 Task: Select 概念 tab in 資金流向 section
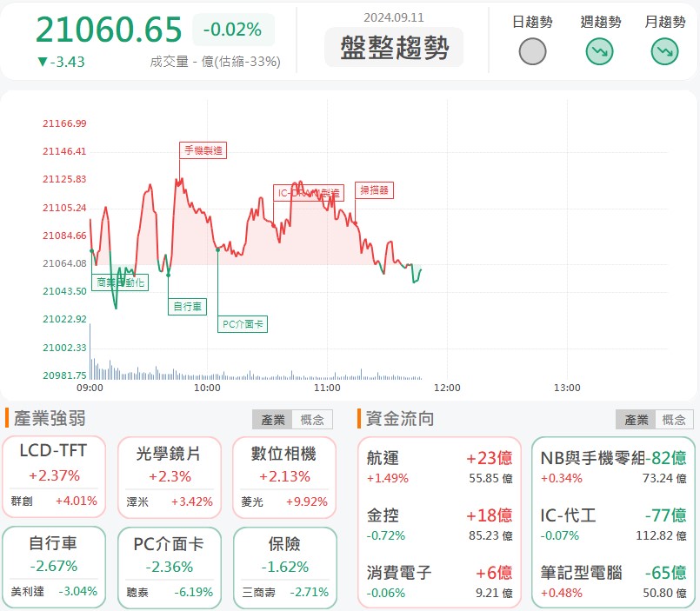[674, 420]
